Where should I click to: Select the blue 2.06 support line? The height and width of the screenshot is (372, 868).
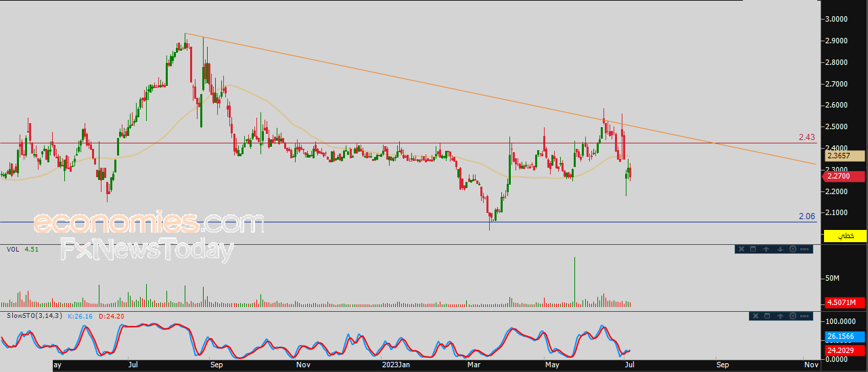(406, 222)
